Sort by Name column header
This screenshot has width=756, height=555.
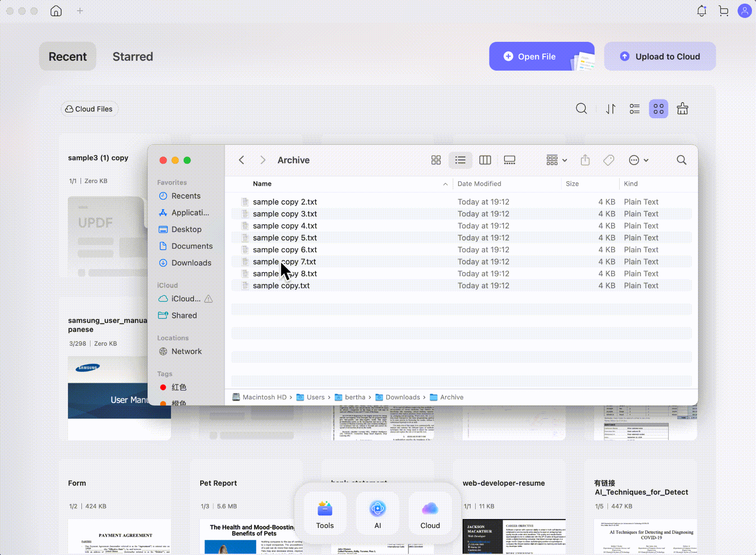[x=262, y=184]
